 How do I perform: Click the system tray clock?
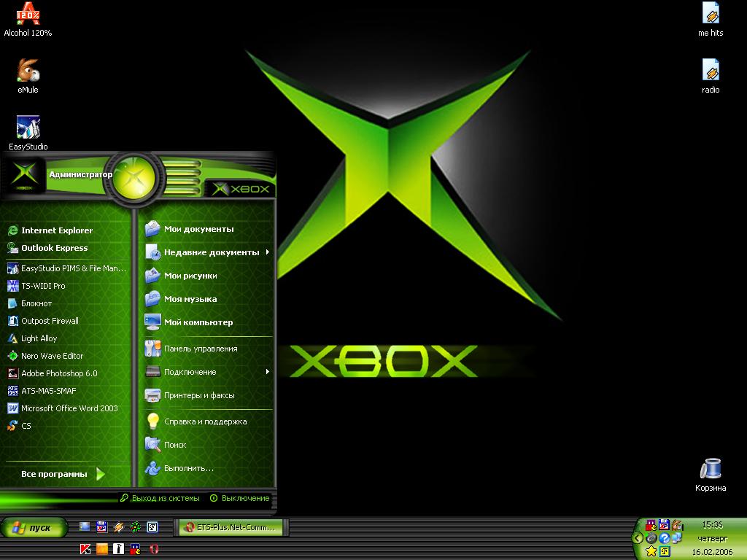712,524
